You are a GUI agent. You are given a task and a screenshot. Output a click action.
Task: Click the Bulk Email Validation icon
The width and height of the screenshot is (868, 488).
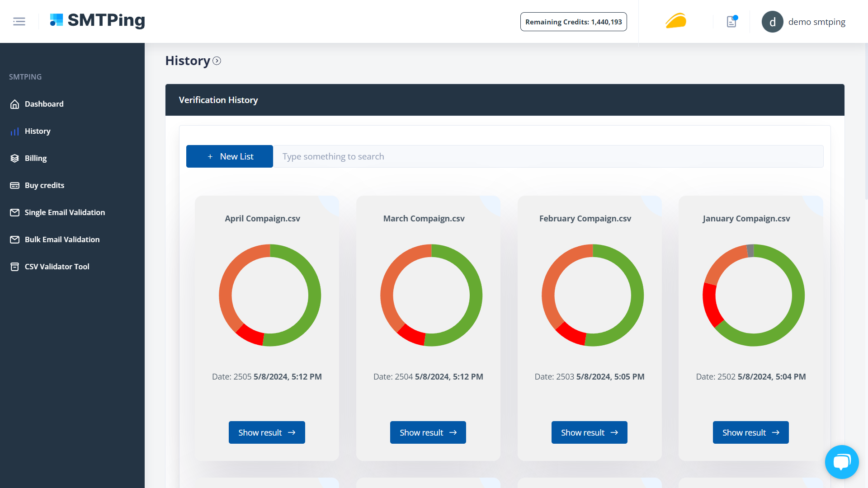click(x=14, y=239)
